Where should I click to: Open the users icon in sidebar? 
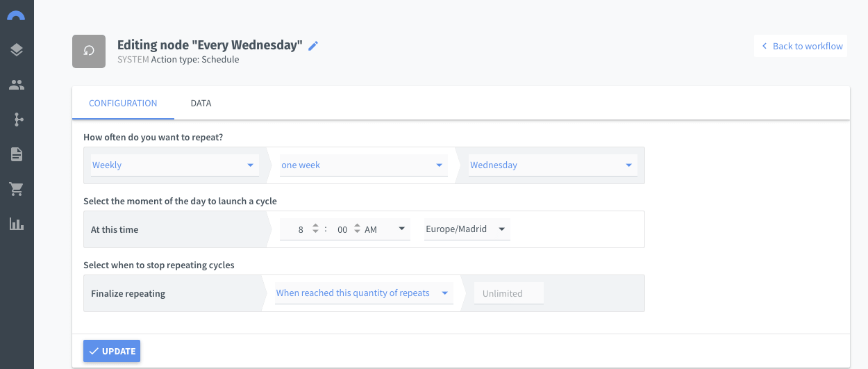click(17, 85)
